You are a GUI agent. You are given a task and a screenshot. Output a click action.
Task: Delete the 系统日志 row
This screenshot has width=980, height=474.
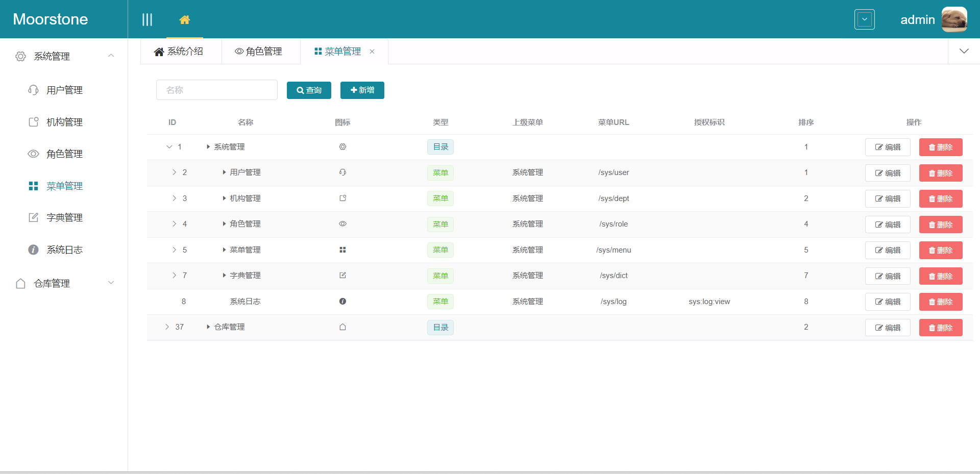pos(941,302)
